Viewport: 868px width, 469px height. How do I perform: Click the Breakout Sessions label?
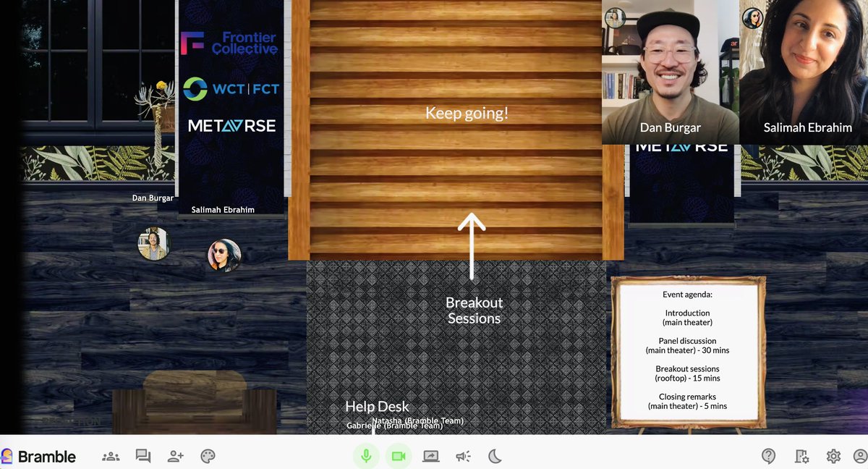(474, 310)
